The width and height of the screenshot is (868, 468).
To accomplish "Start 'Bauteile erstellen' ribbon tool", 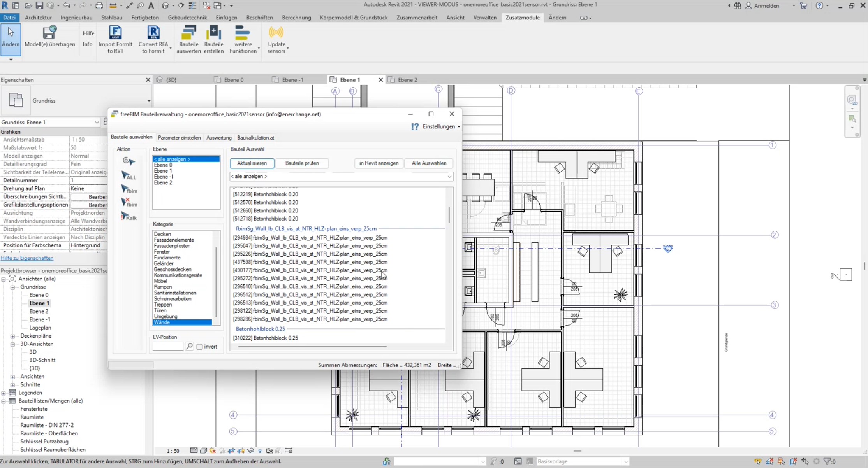I will point(213,39).
